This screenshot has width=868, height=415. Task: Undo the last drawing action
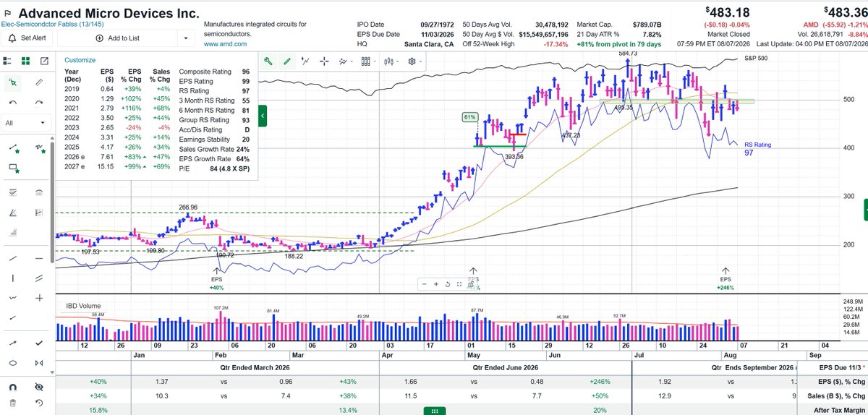(x=14, y=103)
